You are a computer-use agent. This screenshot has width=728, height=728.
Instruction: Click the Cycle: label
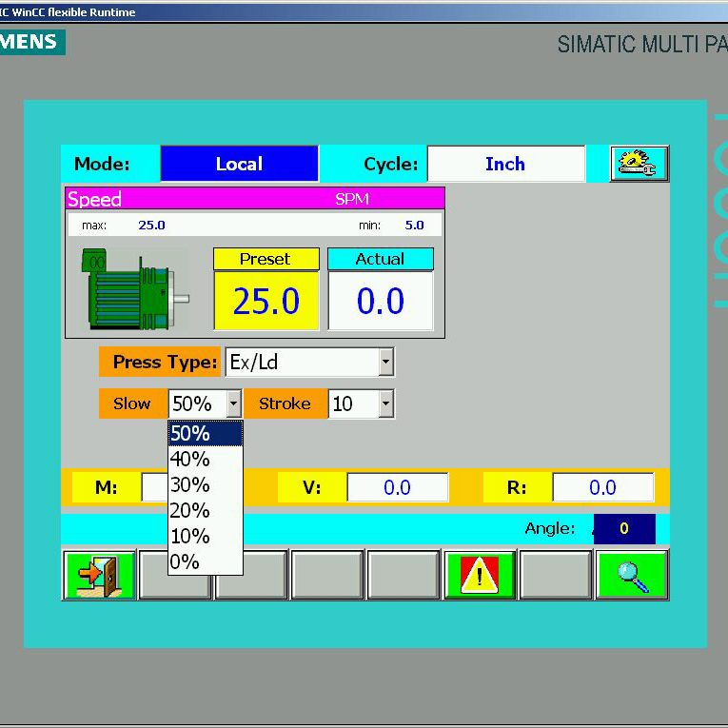pos(391,164)
